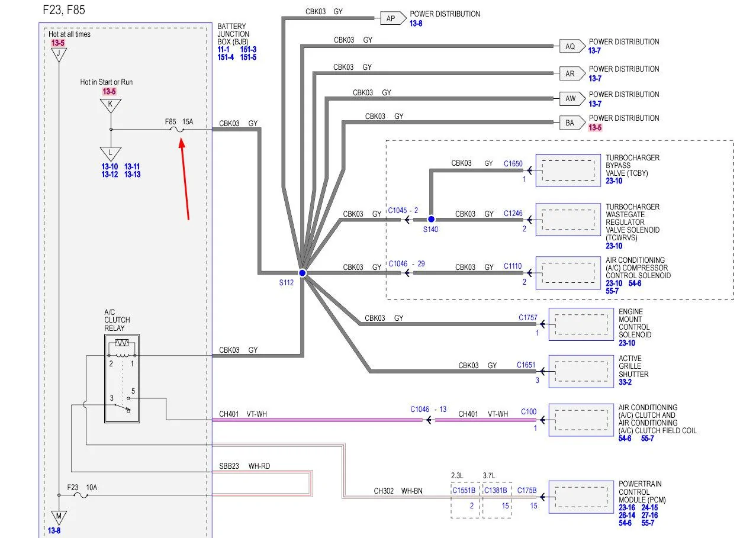Screen dimensions: 756x538
Task: Open 13-5 link under Hot at all times
Action: click(x=58, y=43)
